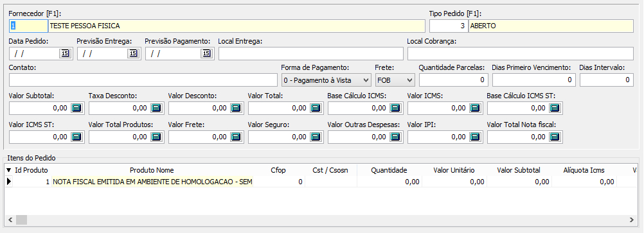Click the Quantidade Parcelas field

[453, 80]
